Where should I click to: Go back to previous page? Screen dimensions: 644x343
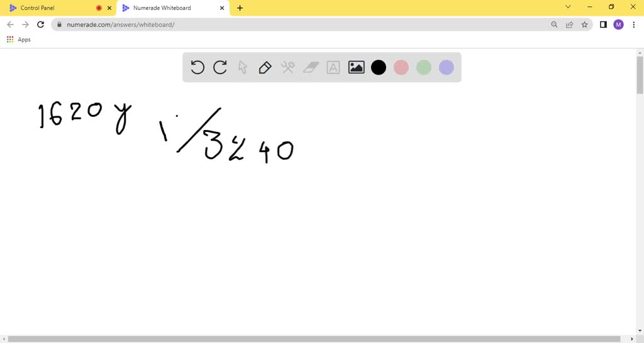click(10, 24)
